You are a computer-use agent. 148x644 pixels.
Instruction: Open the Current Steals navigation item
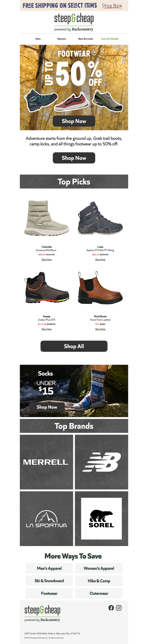(110, 39)
